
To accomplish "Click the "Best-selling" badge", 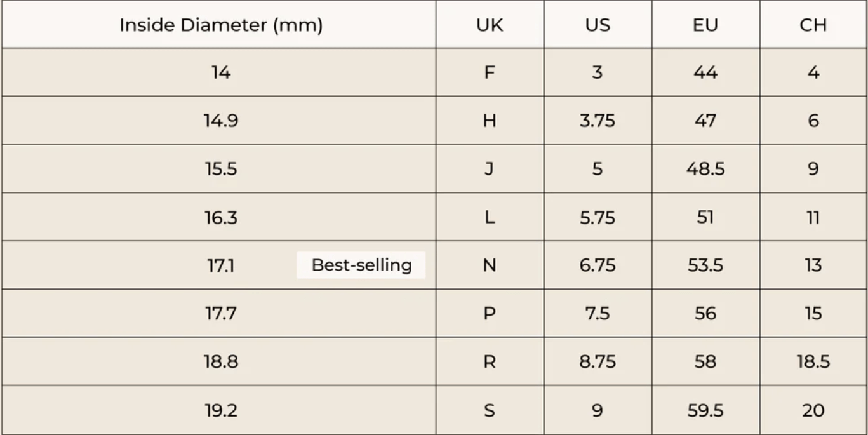I will pyautogui.click(x=361, y=265).
